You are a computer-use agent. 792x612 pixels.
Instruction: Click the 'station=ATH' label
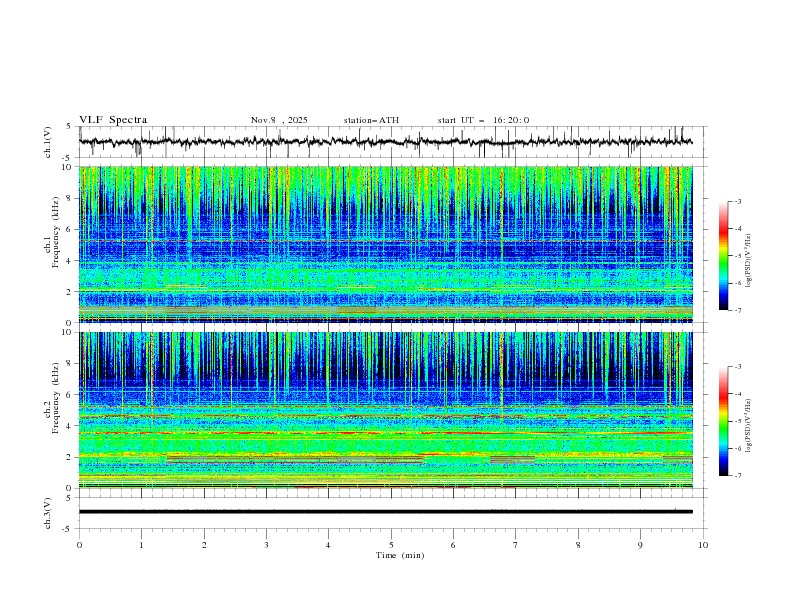[371, 120]
